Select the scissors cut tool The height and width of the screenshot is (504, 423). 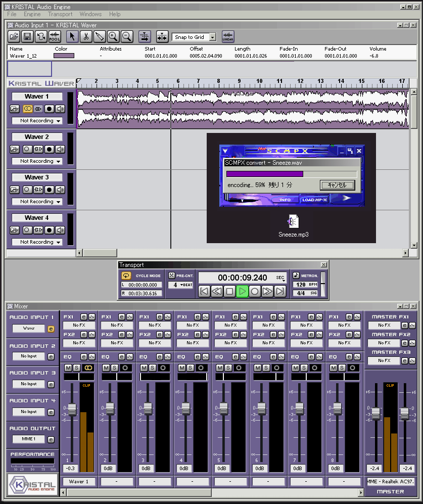pyautogui.click(x=86, y=36)
